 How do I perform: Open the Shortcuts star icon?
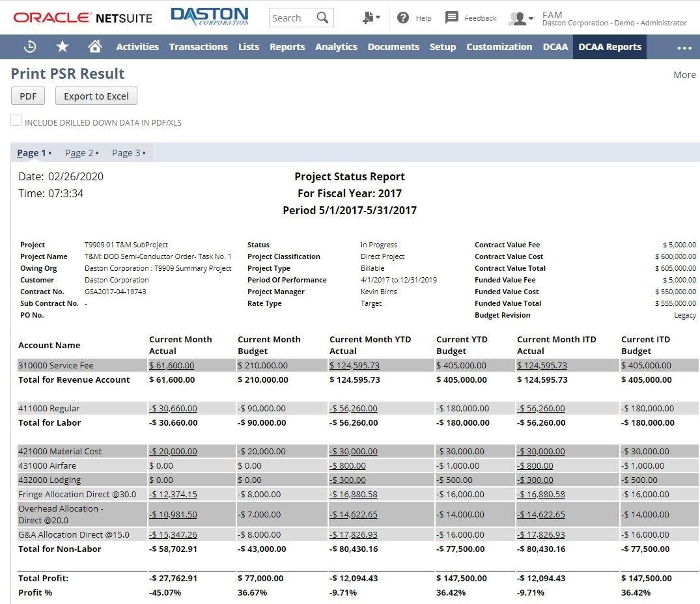[x=62, y=46]
